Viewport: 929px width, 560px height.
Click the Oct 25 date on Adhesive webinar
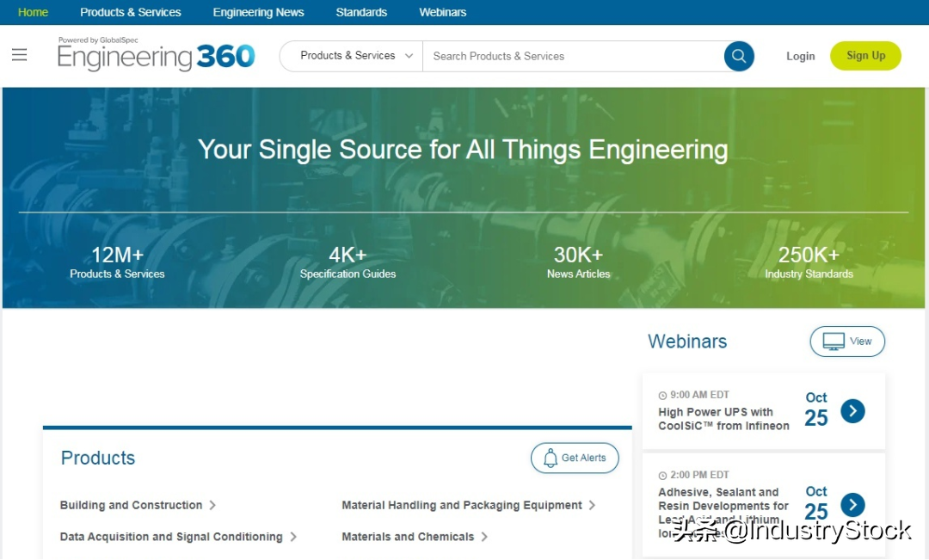[815, 504]
